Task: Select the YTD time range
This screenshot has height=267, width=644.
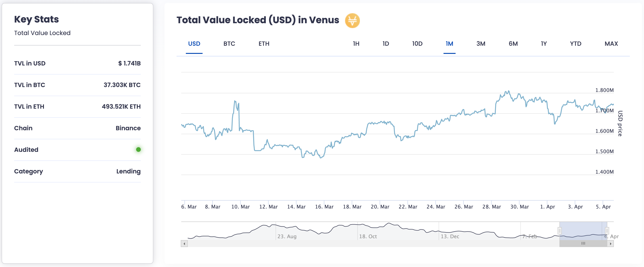Action: pyautogui.click(x=575, y=44)
